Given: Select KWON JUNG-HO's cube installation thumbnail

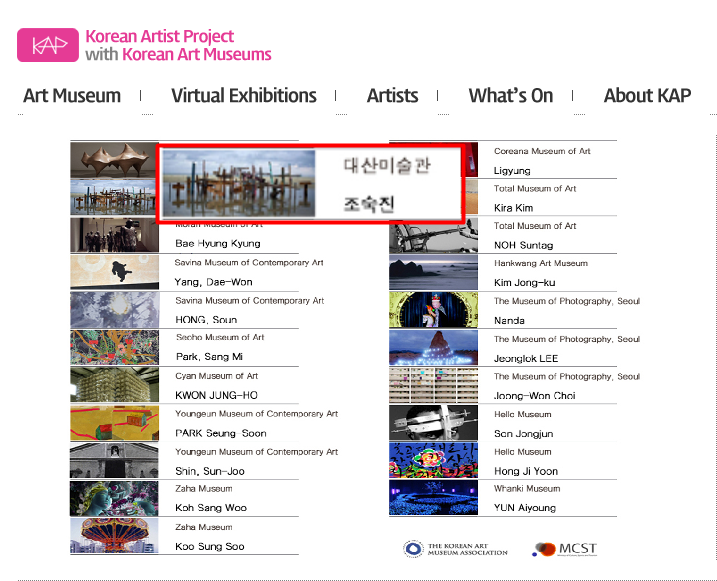Looking at the screenshot, I should 114,385.
